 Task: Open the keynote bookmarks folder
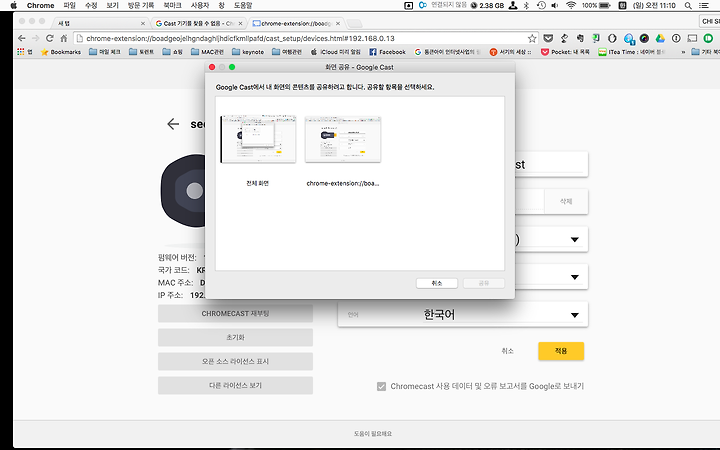248,52
